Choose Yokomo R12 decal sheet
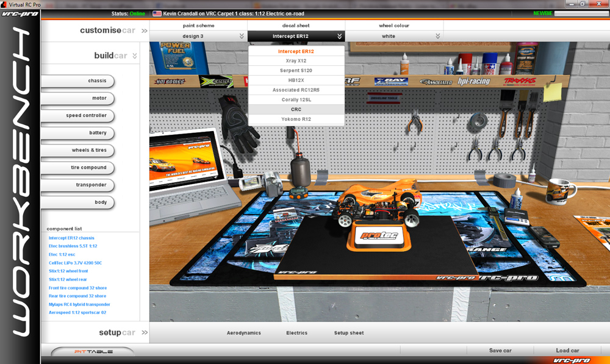The width and height of the screenshot is (610, 364). (296, 119)
